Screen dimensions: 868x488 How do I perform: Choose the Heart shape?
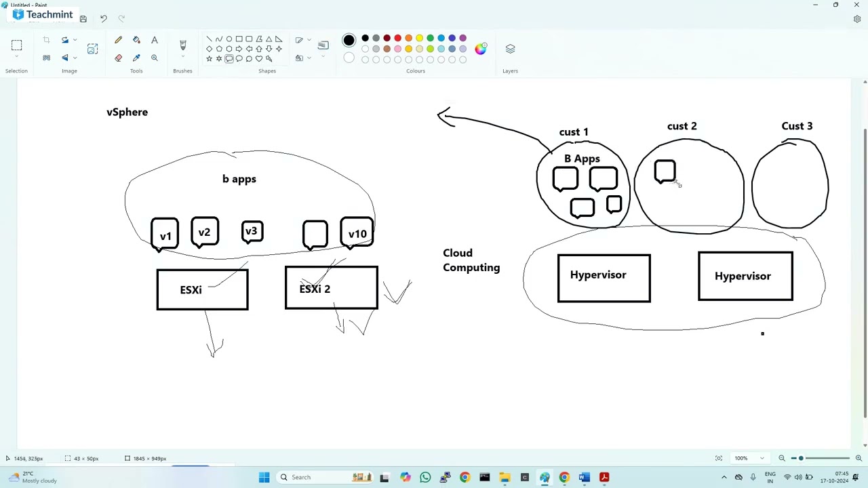point(259,58)
